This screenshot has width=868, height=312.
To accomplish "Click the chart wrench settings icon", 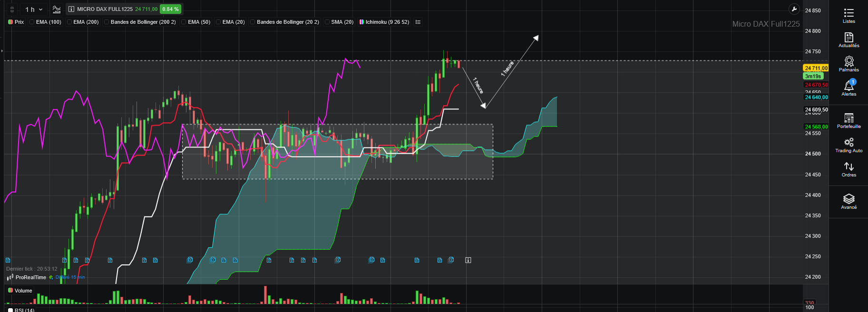I will (794, 9).
